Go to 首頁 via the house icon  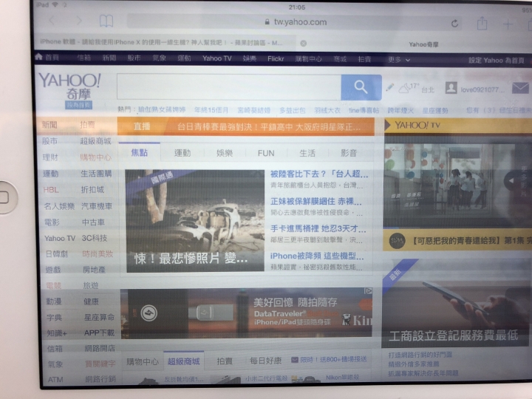click(39, 57)
